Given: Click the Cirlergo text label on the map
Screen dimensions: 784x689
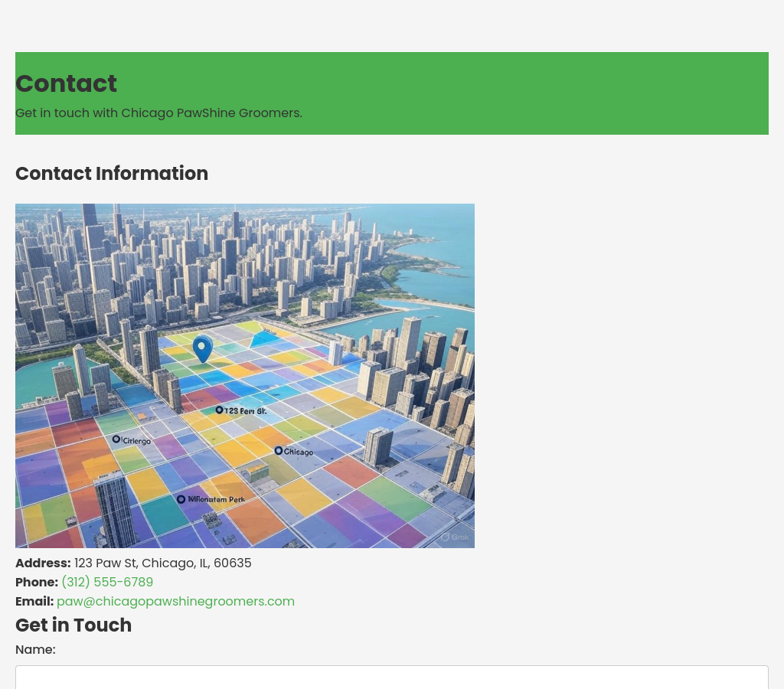Looking at the screenshot, I should pyautogui.click(x=136, y=441).
